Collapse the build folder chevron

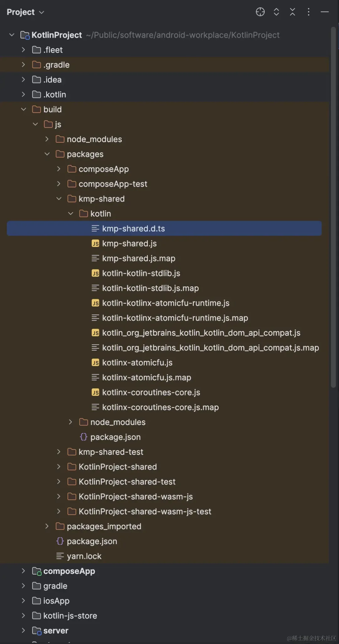(x=24, y=109)
